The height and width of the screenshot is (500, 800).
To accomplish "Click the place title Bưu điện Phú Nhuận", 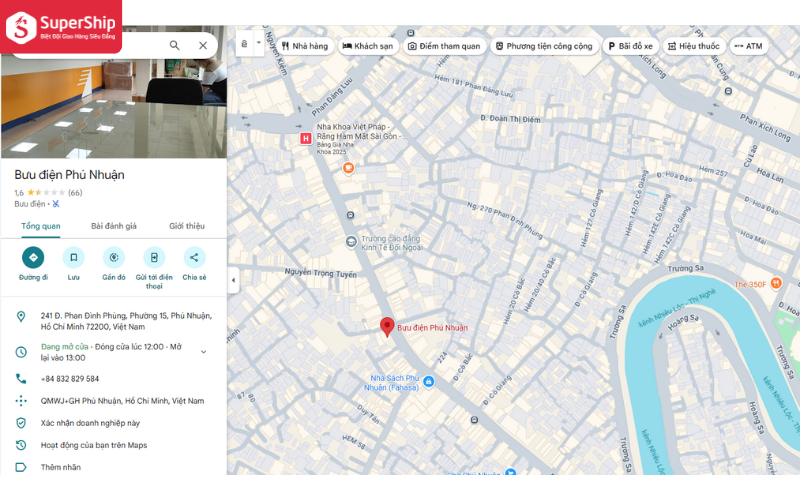I will (x=69, y=175).
